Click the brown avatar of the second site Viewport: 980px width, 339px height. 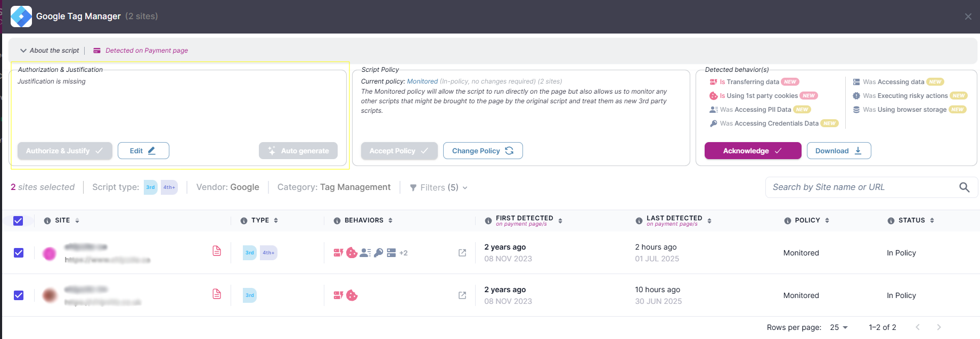pos(50,295)
